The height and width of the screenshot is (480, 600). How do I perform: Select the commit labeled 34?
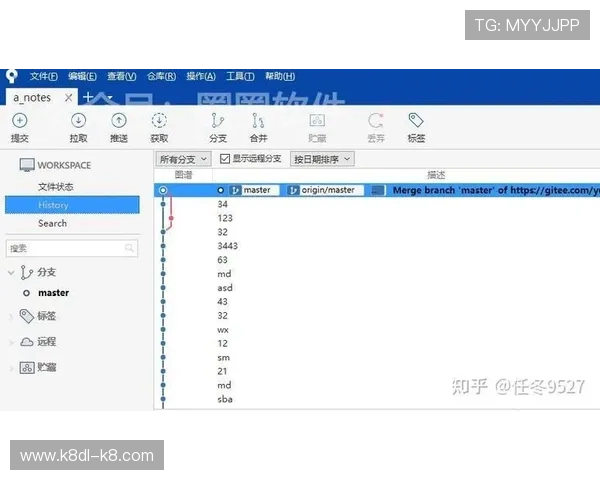pyautogui.click(x=223, y=204)
